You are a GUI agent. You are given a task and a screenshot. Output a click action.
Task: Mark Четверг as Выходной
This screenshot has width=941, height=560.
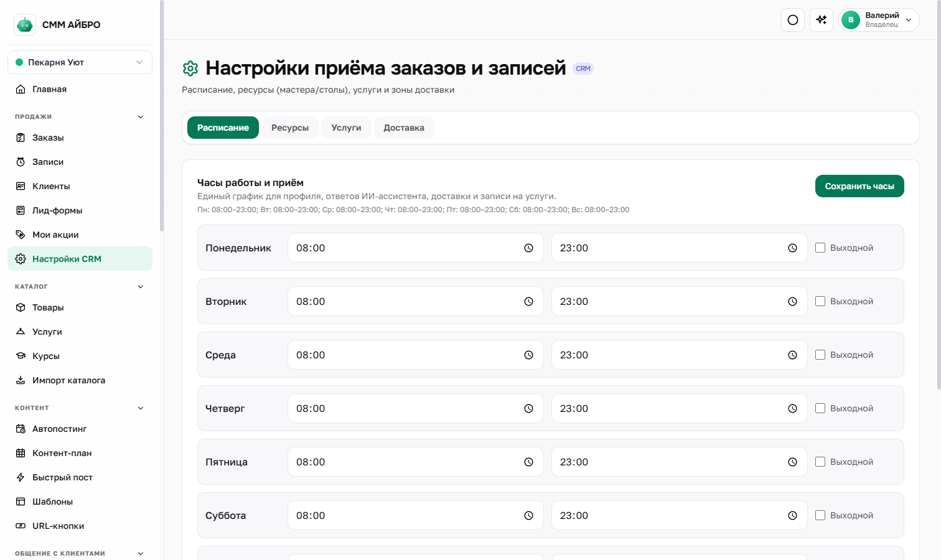pos(820,408)
